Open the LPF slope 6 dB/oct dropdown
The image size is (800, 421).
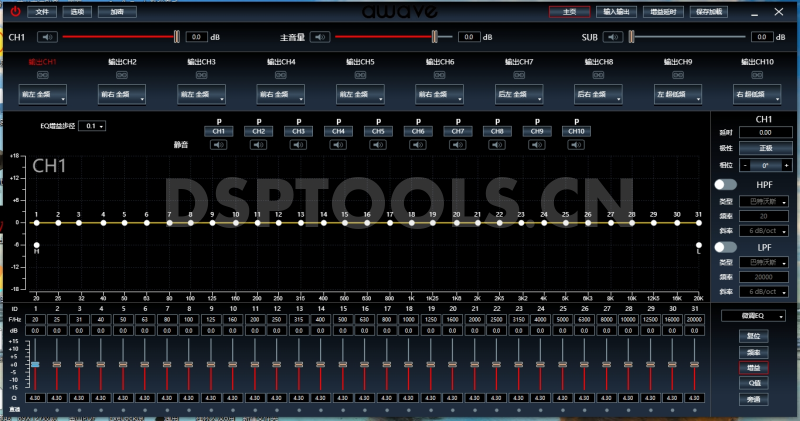click(x=763, y=292)
